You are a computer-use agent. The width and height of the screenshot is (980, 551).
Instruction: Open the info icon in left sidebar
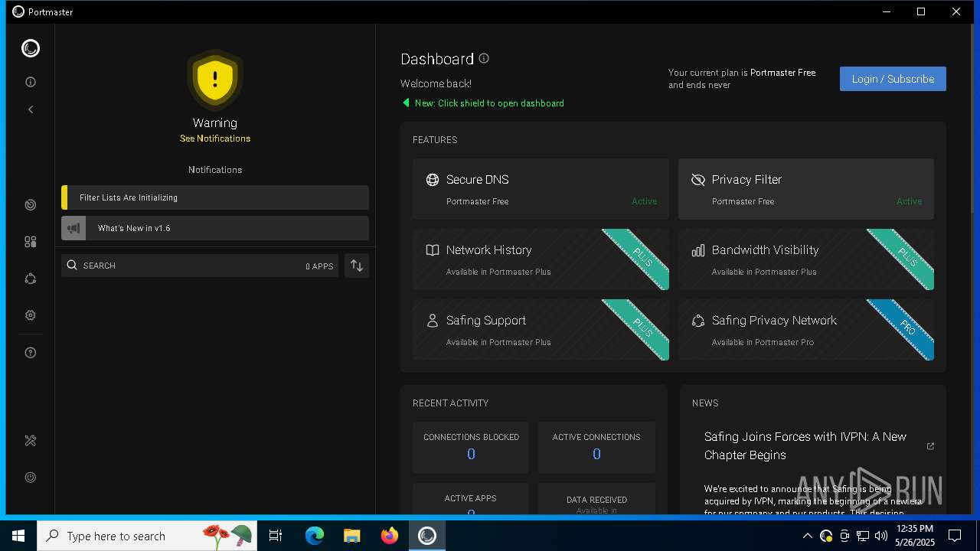(x=31, y=82)
